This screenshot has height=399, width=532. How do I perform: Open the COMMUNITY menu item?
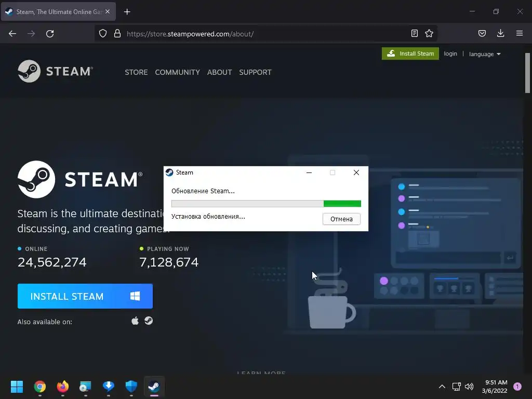pos(178,72)
